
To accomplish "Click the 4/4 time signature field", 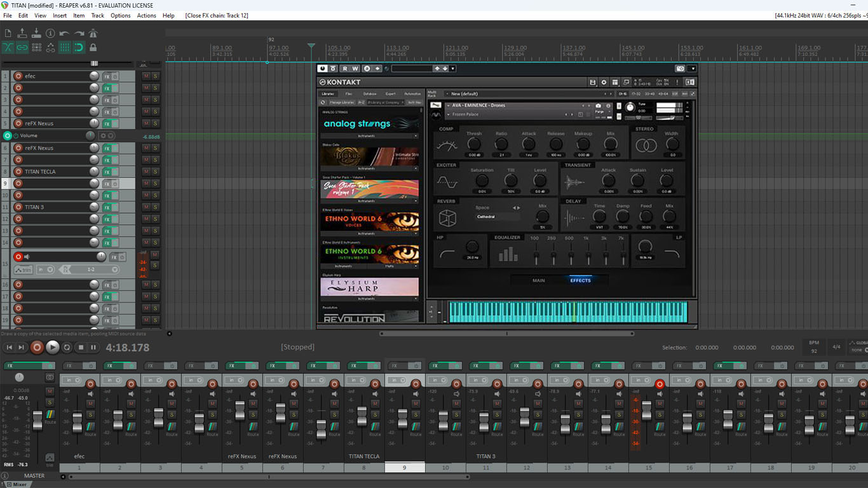I will pos(836,347).
